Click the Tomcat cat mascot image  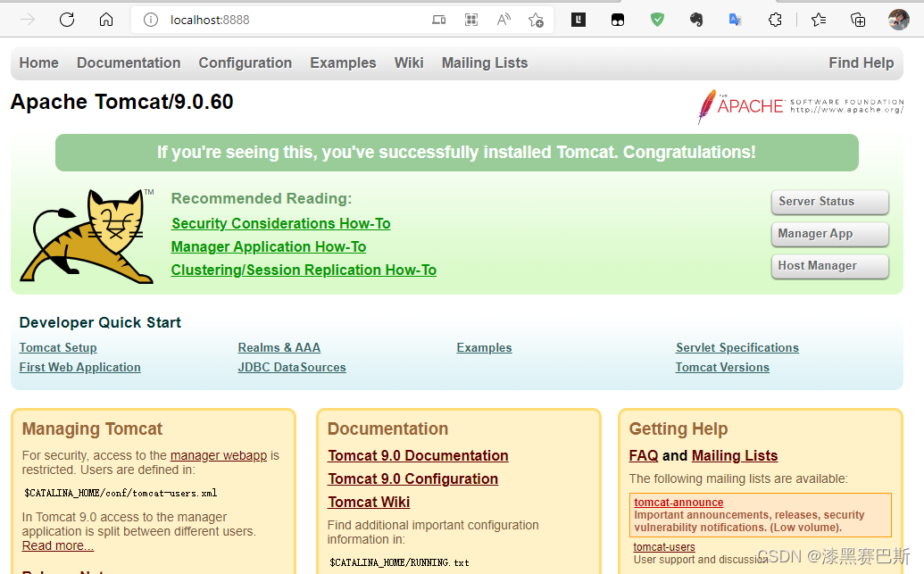[87, 236]
